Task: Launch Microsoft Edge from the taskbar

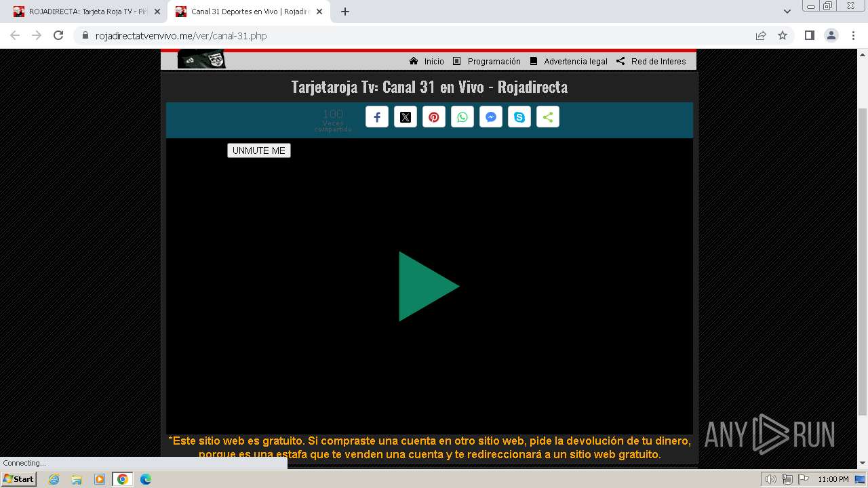Action: (146, 479)
